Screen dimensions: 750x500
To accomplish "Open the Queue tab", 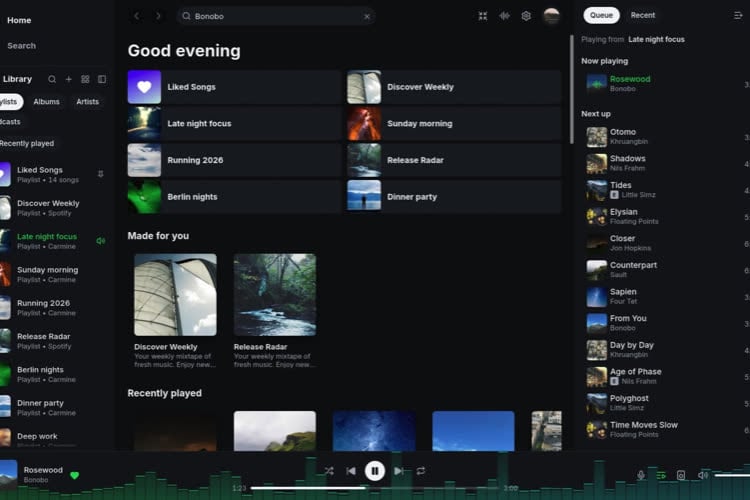I will [x=601, y=15].
